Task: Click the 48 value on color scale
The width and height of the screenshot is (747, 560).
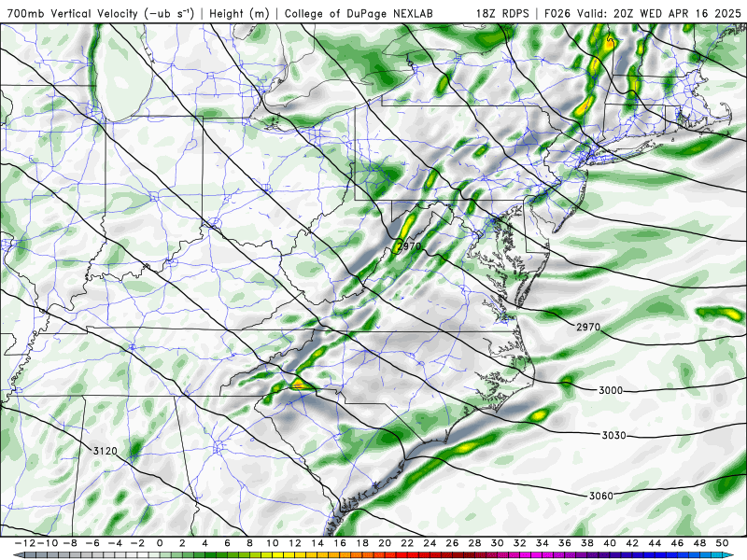Action: pos(699,543)
